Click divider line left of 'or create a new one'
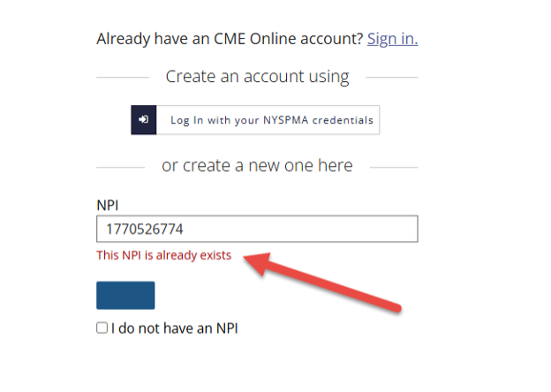This screenshot has width=551, height=392. click(120, 168)
